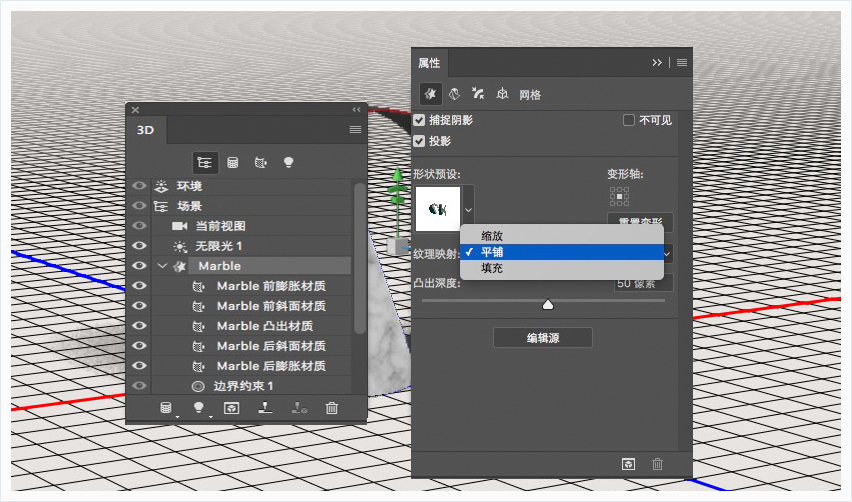
Task: Adjust the 凸出深度 slider handle
Action: [548, 305]
